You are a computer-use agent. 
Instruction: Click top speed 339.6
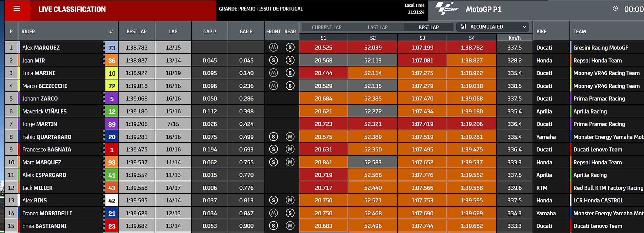[x=515, y=188]
